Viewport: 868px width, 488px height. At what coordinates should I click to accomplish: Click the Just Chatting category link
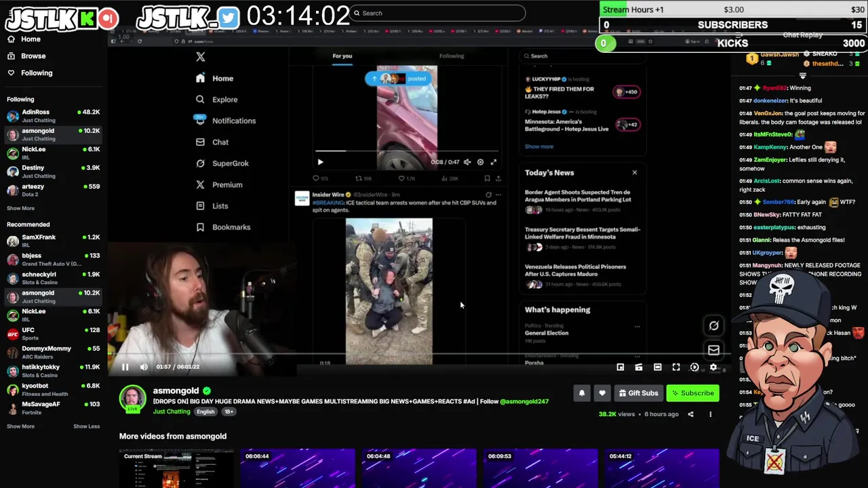pyautogui.click(x=172, y=411)
